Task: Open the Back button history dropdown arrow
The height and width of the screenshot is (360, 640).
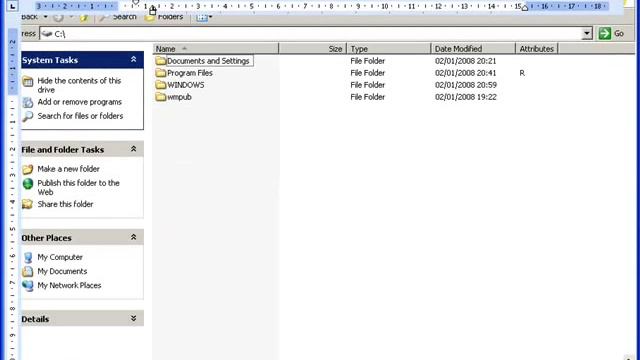Action: (x=45, y=17)
